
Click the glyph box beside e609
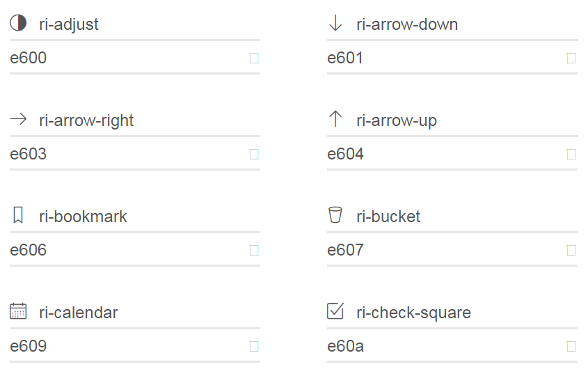click(254, 346)
